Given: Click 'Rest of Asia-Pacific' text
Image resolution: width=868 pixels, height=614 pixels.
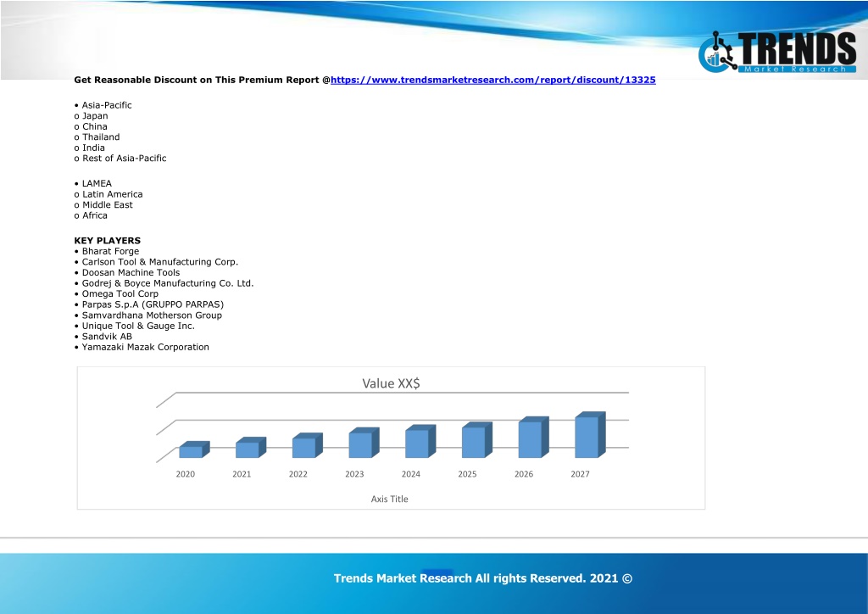Looking at the screenshot, I should 125,158.
